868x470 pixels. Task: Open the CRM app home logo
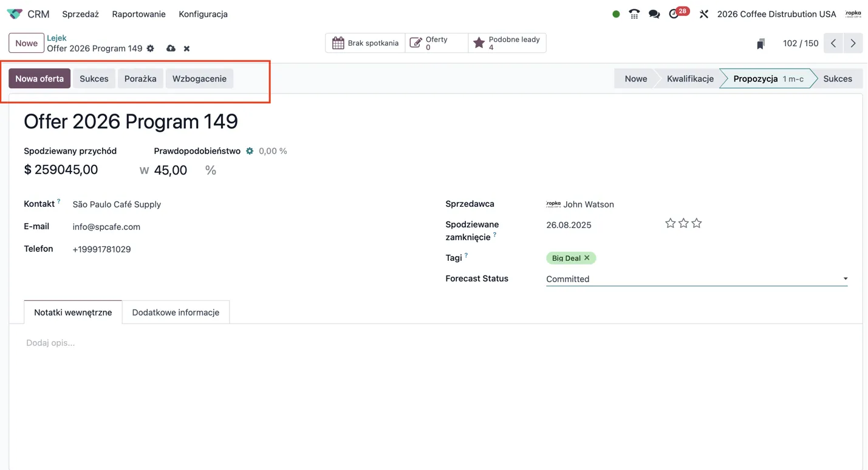tap(15, 14)
